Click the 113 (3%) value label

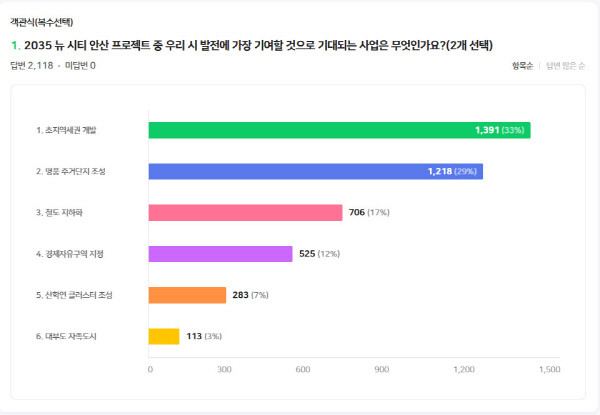click(204, 336)
